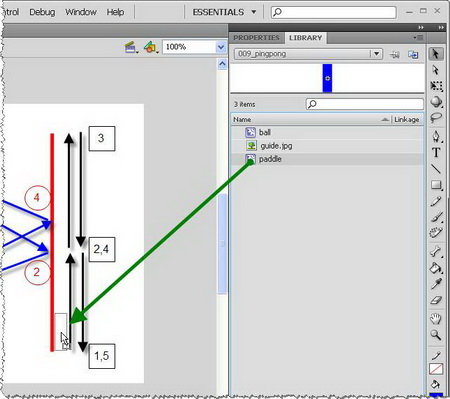Screen dimensions: 450x399
Task: Click the stroke color swatch
Action: tap(436, 369)
